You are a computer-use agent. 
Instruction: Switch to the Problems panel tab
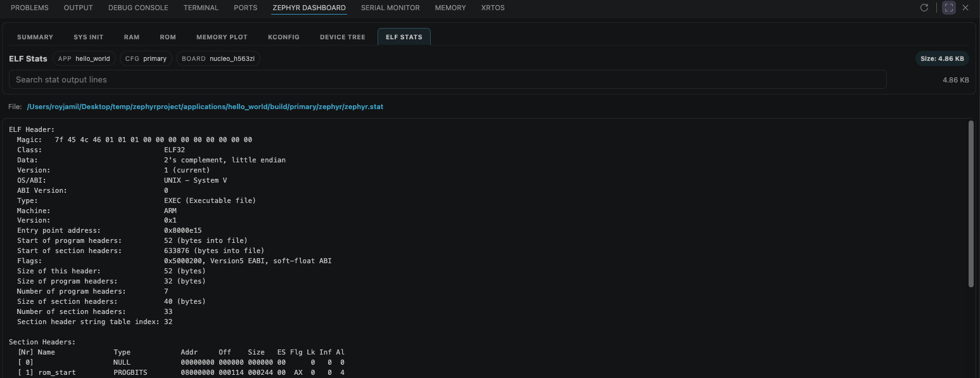[30, 8]
